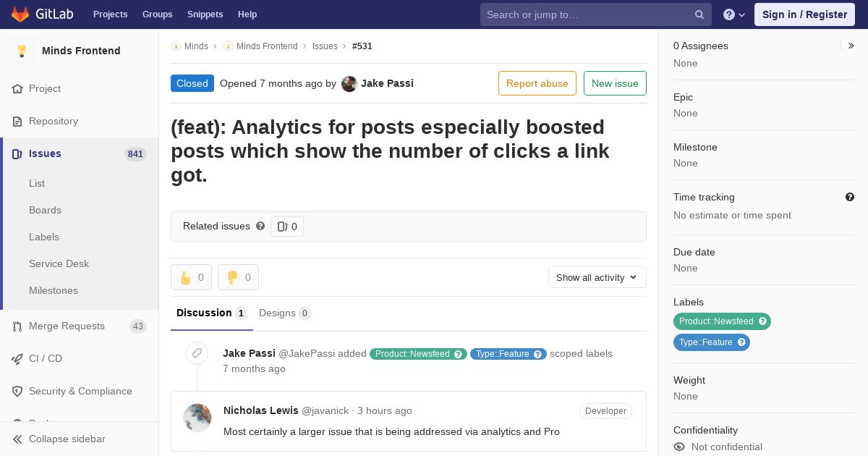Viewport: 868px width, 456px height.
Task: Click the thumbs down reaction button
Action: [x=238, y=277]
